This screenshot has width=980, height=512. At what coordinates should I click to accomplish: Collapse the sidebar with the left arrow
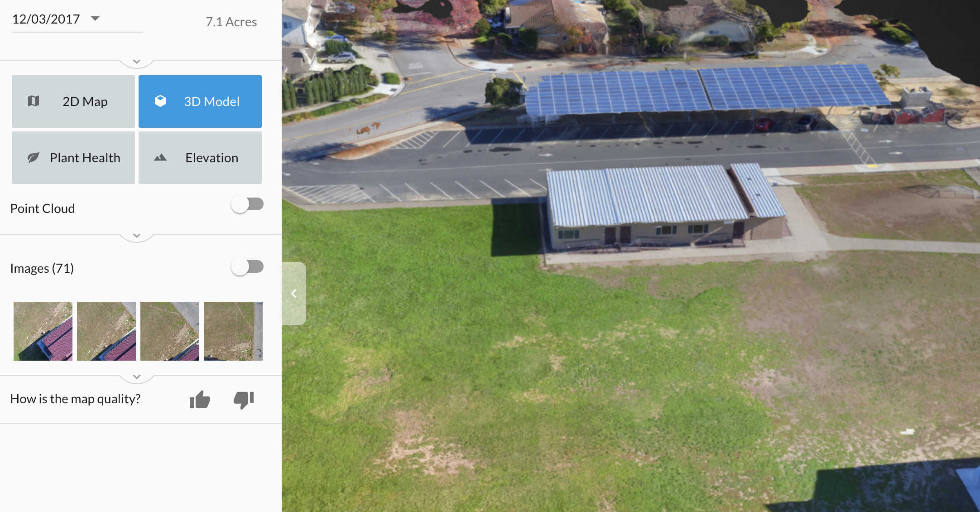click(x=294, y=294)
